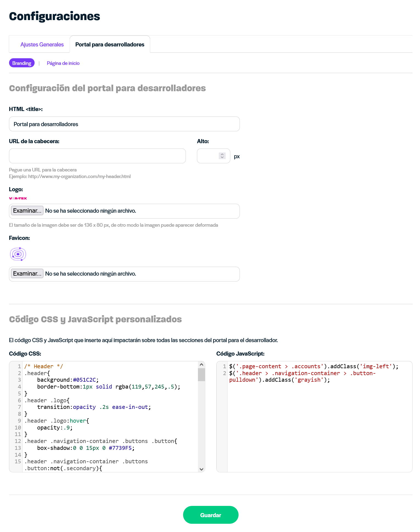420x532 pixels.
Task: Browse for a Logo file with Examinar
Action: (x=27, y=211)
